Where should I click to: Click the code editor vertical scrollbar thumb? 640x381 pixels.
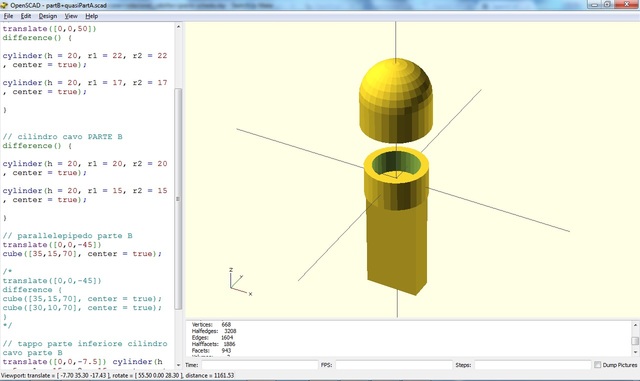pyautogui.click(x=178, y=199)
